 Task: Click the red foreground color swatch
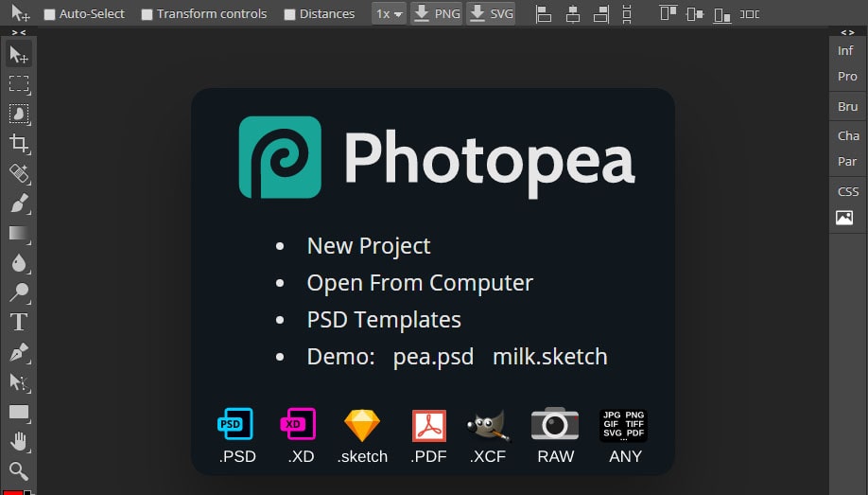click(13, 491)
